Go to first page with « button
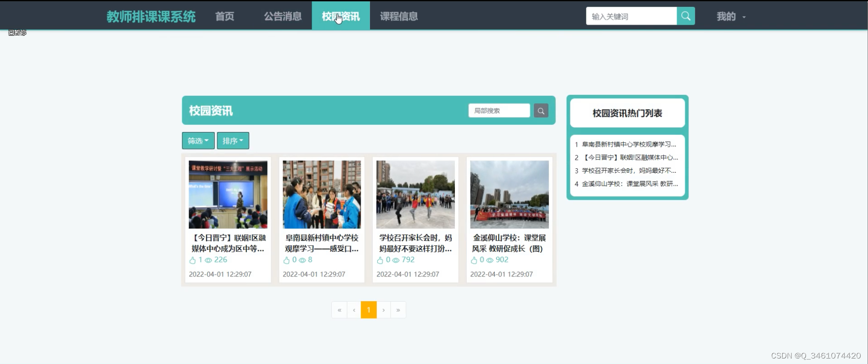868x364 pixels. (x=339, y=310)
